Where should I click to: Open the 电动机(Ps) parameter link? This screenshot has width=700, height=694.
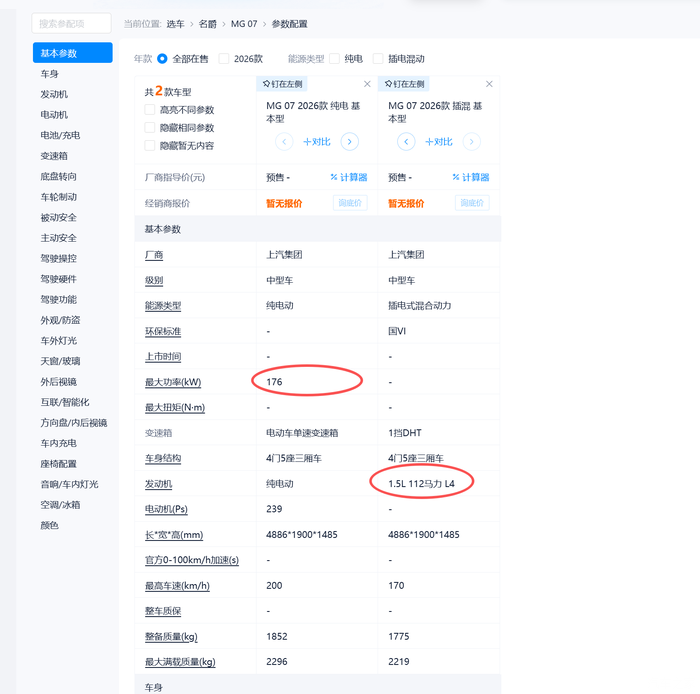tap(166, 509)
